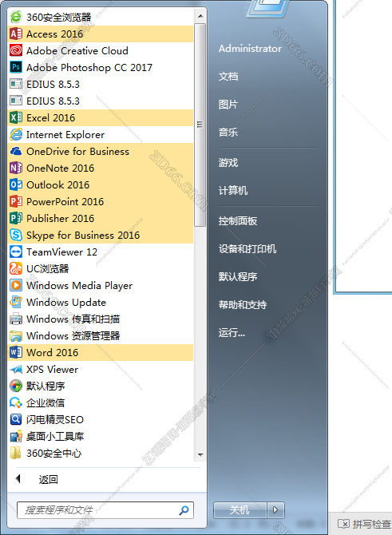Open the Administrator user folder
The height and width of the screenshot is (535, 392).
point(250,49)
